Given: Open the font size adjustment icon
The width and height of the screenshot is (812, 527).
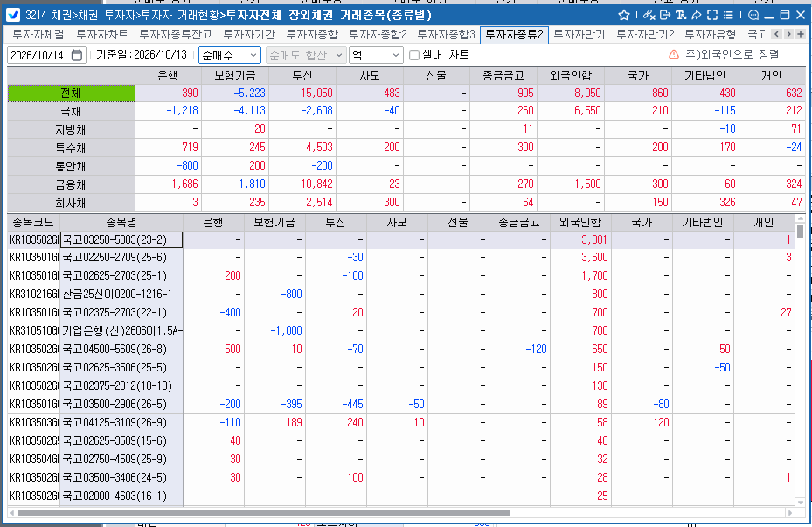Looking at the screenshot, I should click(681, 15).
